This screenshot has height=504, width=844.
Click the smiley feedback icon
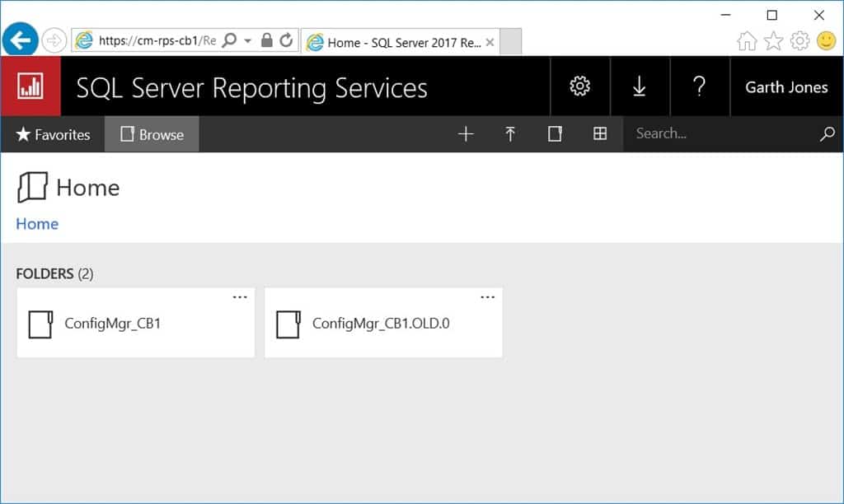pos(826,41)
